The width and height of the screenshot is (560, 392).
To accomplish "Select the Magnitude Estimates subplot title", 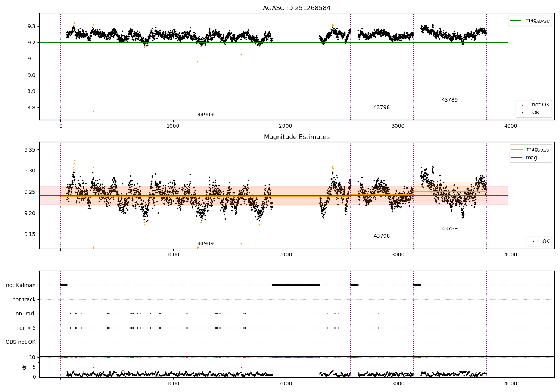I will (296, 137).
